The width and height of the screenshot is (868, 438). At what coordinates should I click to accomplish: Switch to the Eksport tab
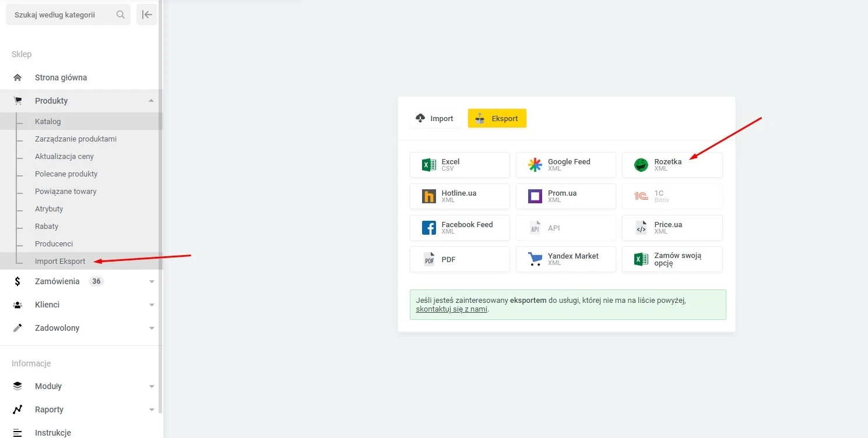pos(497,118)
